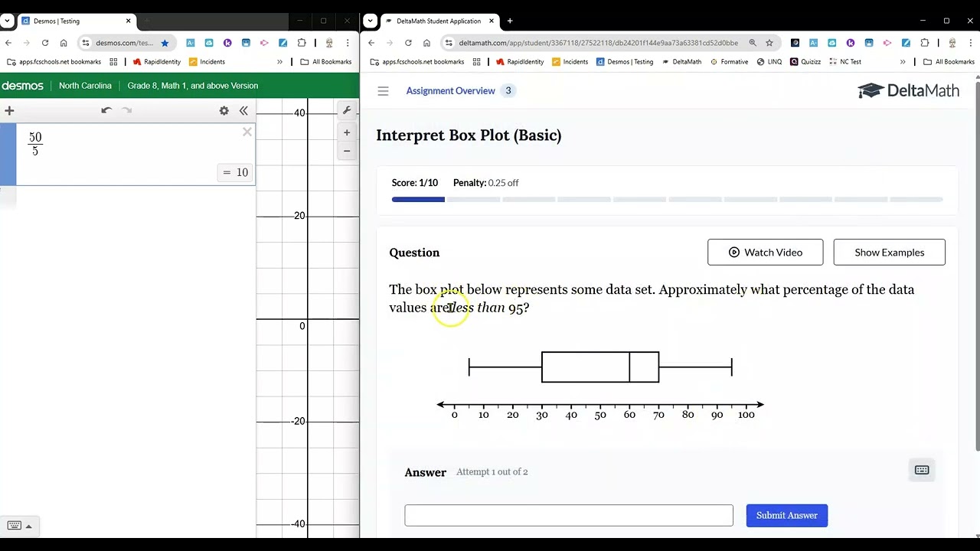Open the Desmos graph settings wrench
This screenshot has width=980, height=551.
click(347, 110)
